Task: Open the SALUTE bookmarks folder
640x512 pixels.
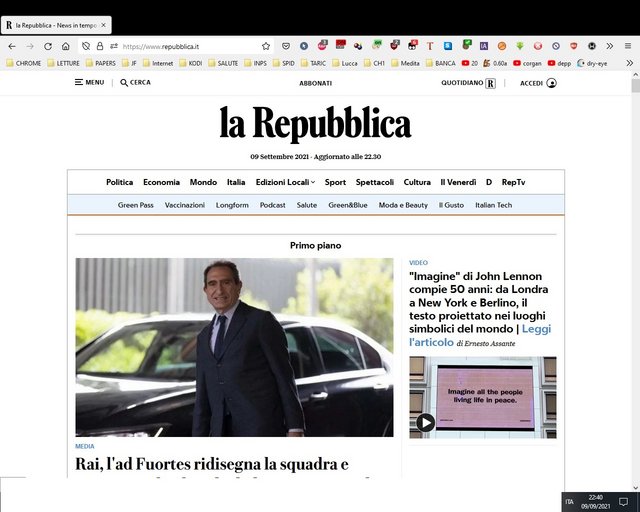Action: pyautogui.click(x=223, y=63)
